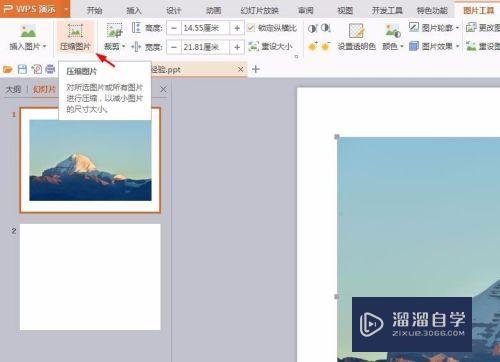
Task: Switch to the 幻灯片放映 ribbon tab
Action: click(259, 10)
